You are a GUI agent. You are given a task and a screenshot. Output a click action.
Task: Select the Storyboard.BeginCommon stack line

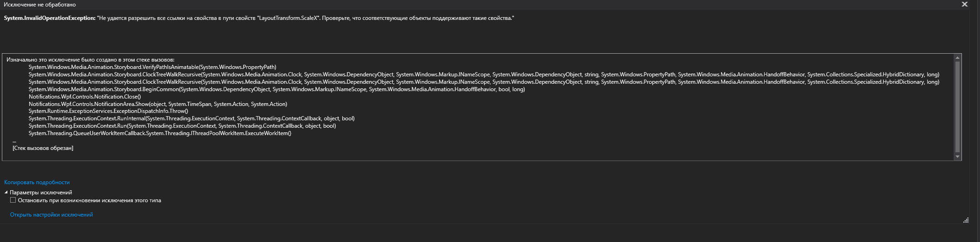[x=276, y=89]
